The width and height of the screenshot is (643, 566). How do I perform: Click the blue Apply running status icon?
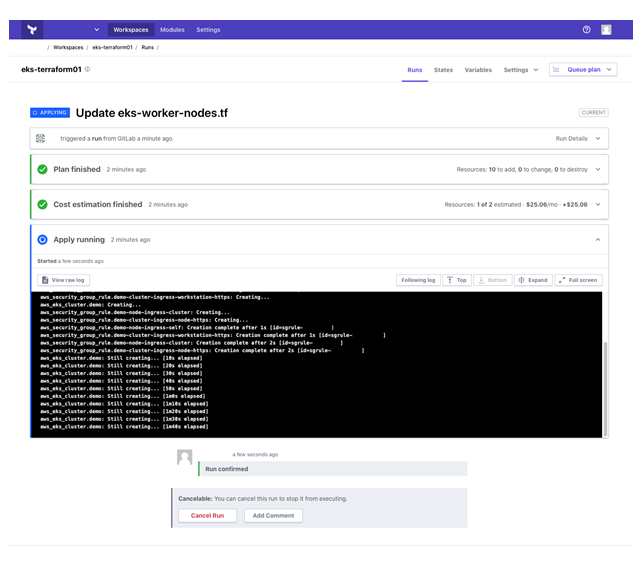42,240
